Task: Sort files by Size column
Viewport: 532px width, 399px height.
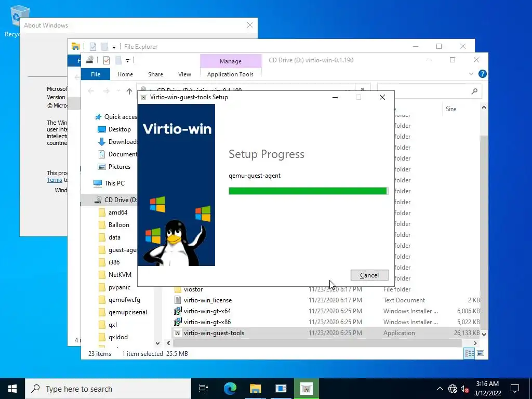Action: click(x=451, y=109)
